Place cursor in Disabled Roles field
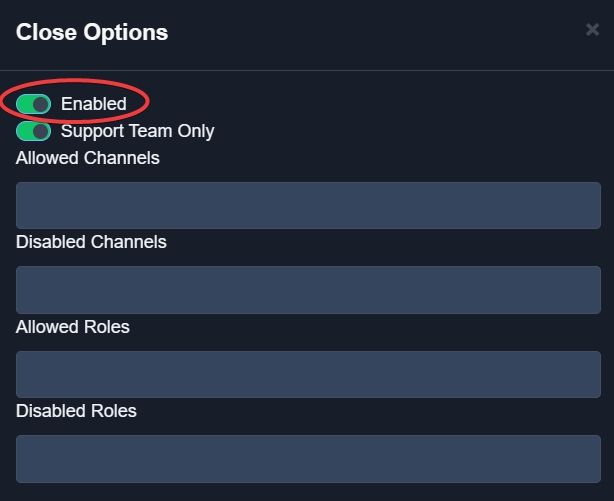Screen dimensions: 614x501 point(308,459)
